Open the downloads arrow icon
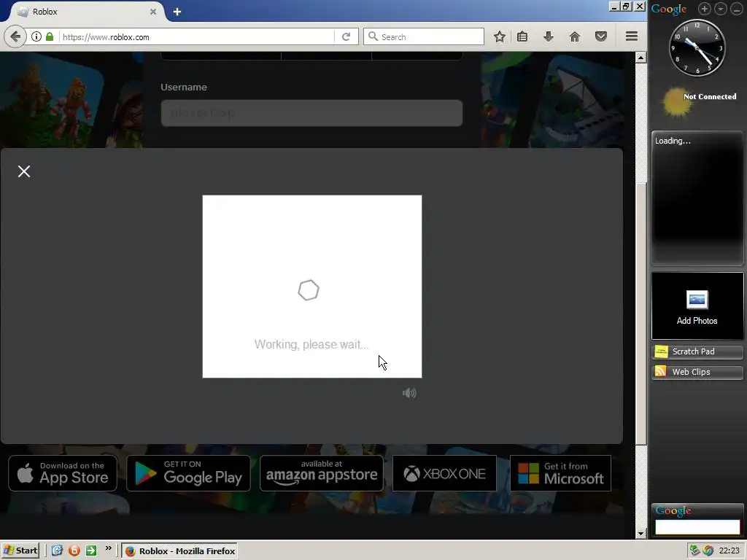 549,36
